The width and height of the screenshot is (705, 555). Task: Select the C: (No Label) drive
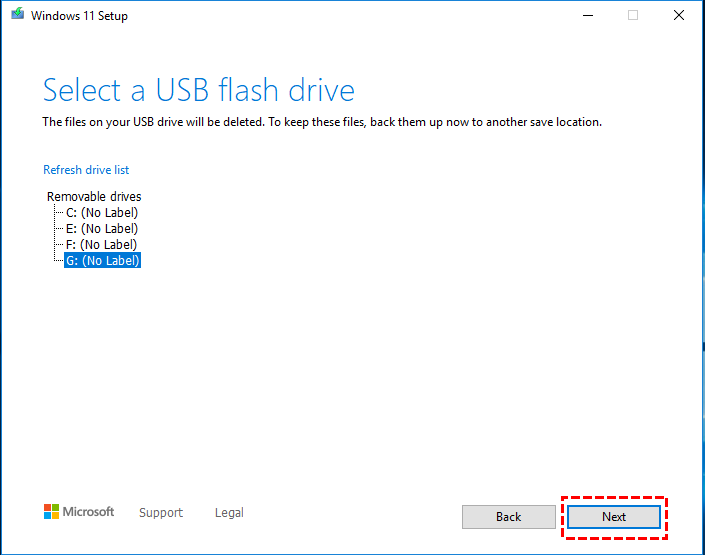point(101,213)
